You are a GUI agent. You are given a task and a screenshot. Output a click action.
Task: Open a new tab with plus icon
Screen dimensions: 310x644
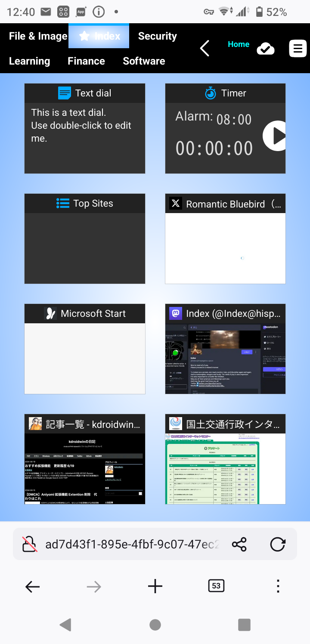click(155, 586)
